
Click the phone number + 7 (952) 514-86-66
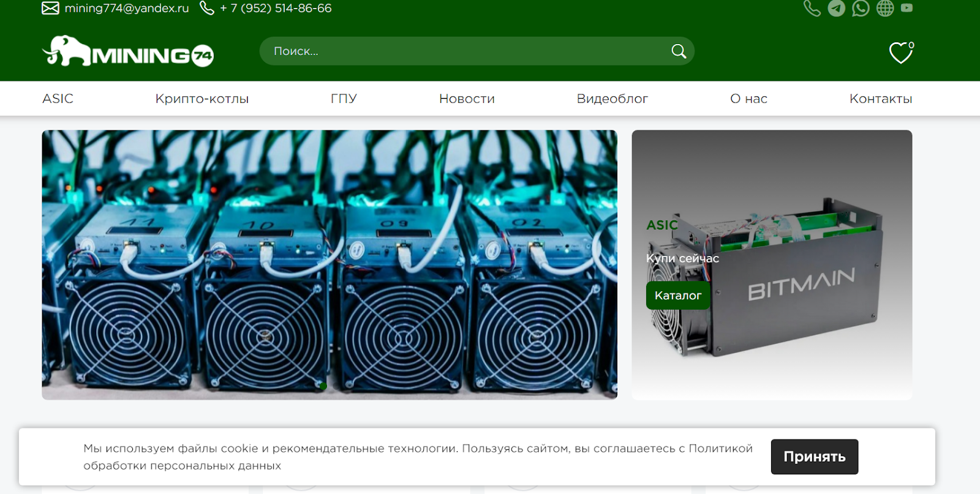pyautogui.click(x=276, y=9)
